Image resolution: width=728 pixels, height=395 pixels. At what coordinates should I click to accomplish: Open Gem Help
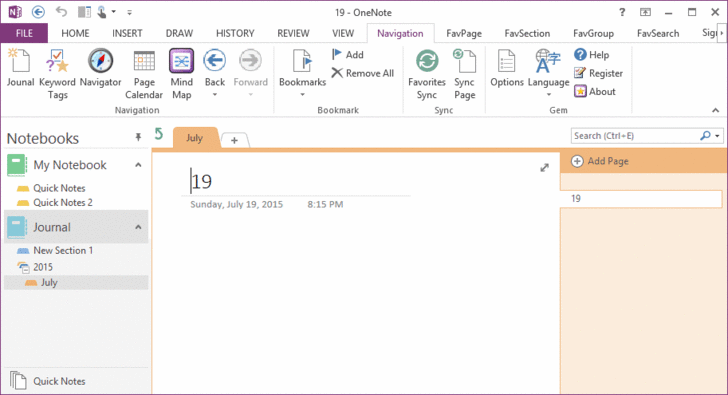[x=592, y=55]
